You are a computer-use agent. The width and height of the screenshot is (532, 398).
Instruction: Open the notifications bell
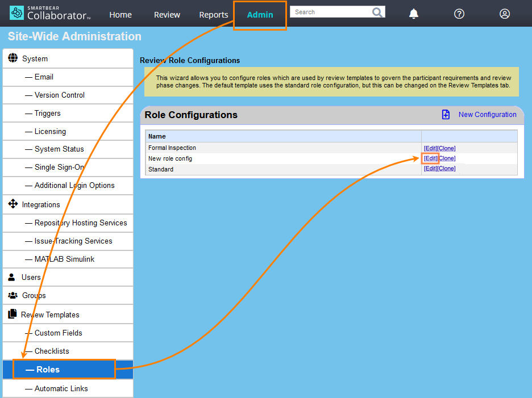413,14
